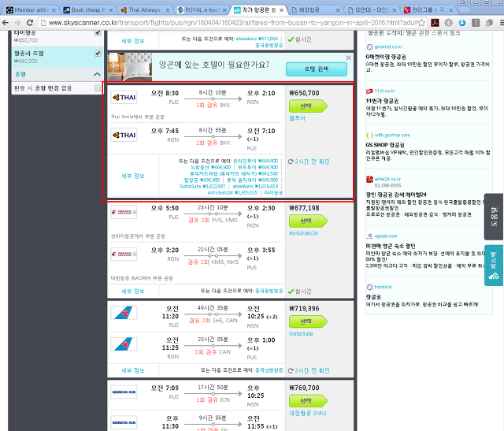Click the blue download extension icon

(x=462, y=23)
